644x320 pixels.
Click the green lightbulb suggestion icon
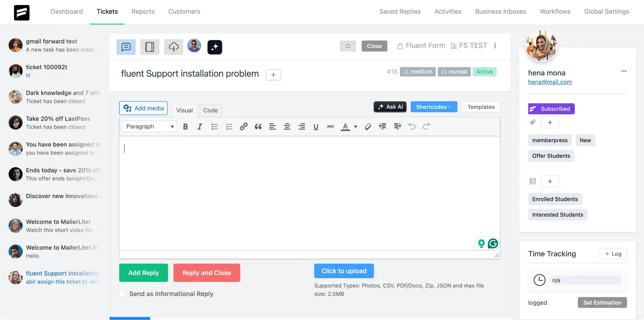pyautogui.click(x=481, y=244)
